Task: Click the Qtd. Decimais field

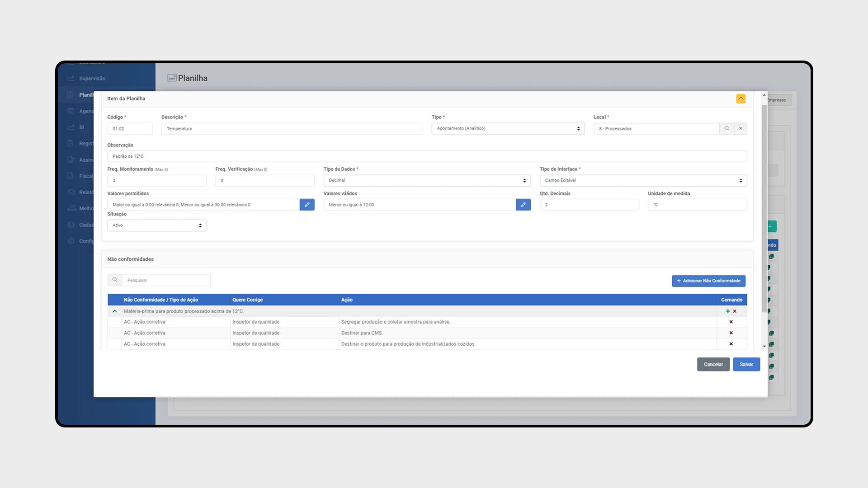Action: tap(589, 205)
